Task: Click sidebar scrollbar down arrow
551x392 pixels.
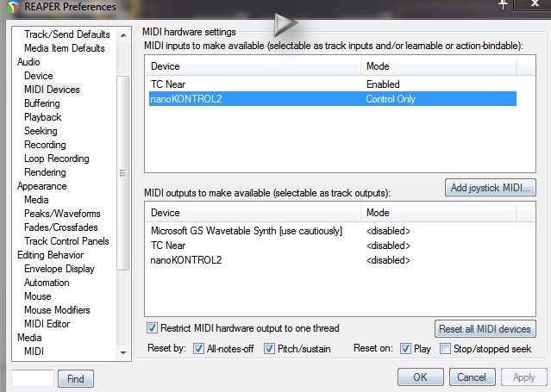Action: click(123, 352)
